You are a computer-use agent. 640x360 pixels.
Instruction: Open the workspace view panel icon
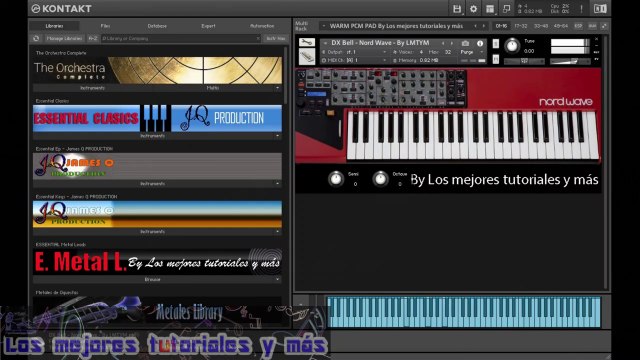point(490,9)
